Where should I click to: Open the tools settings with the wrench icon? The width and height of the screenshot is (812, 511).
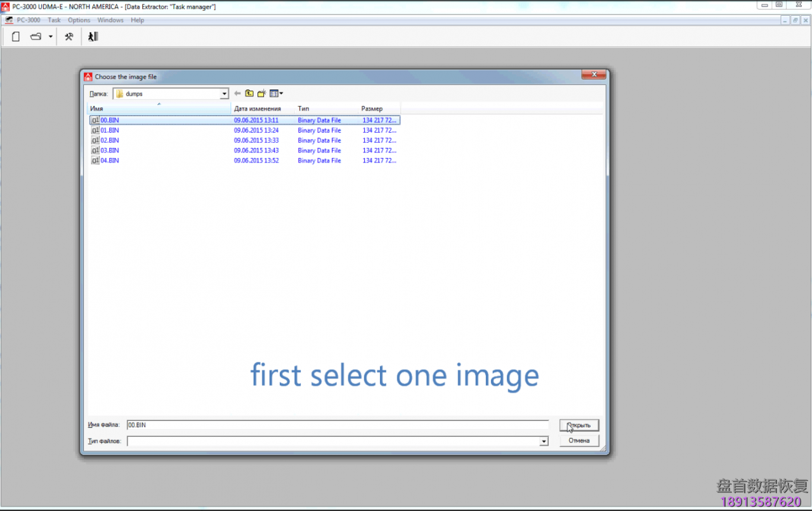tap(69, 37)
